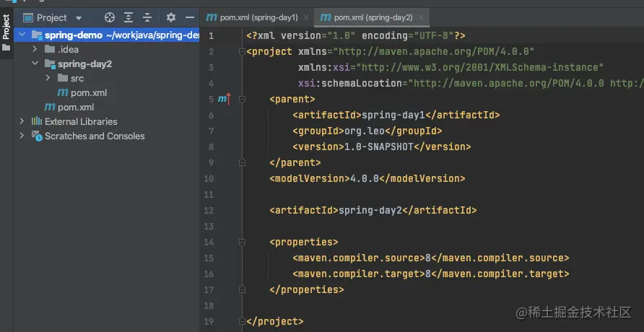Expand Scratches and Consoles node

(22, 136)
